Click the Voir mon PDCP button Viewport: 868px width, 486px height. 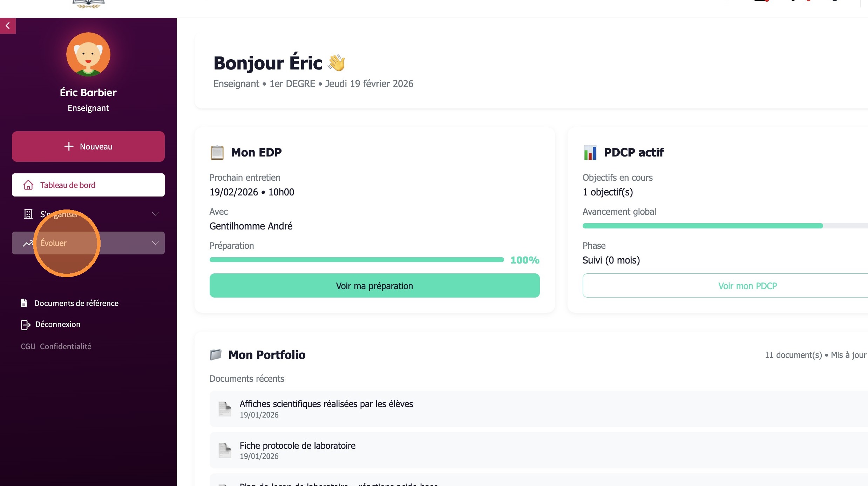click(x=747, y=286)
